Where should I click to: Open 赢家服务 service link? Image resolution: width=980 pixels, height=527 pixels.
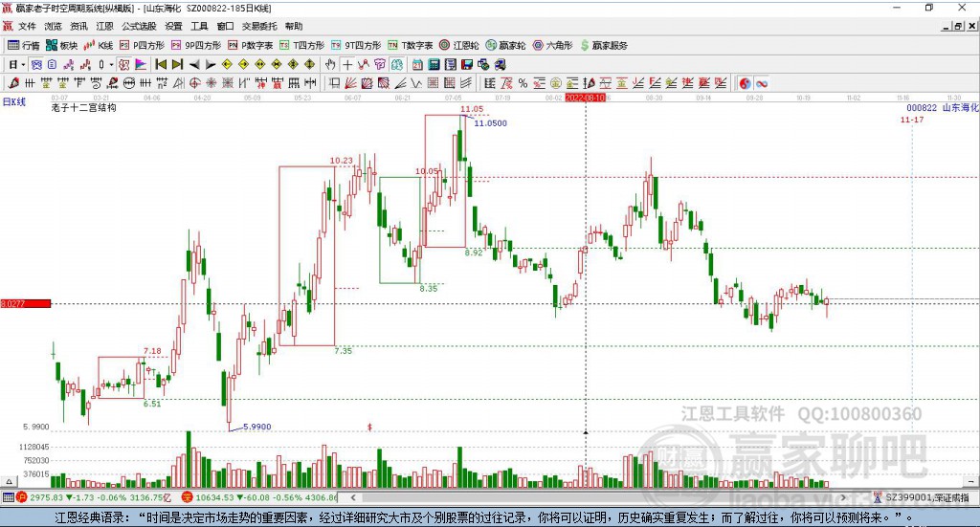pyautogui.click(x=604, y=46)
